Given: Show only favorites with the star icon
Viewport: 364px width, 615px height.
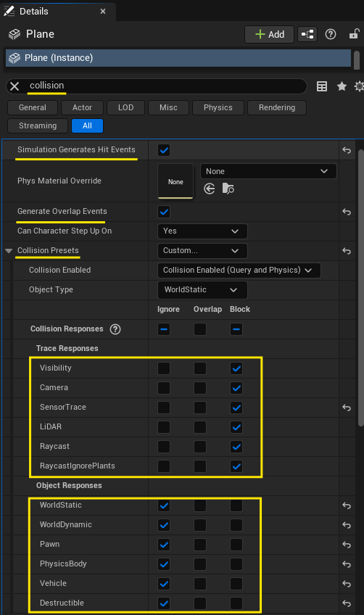Looking at the screenshot, I should [x=342, y=86].
